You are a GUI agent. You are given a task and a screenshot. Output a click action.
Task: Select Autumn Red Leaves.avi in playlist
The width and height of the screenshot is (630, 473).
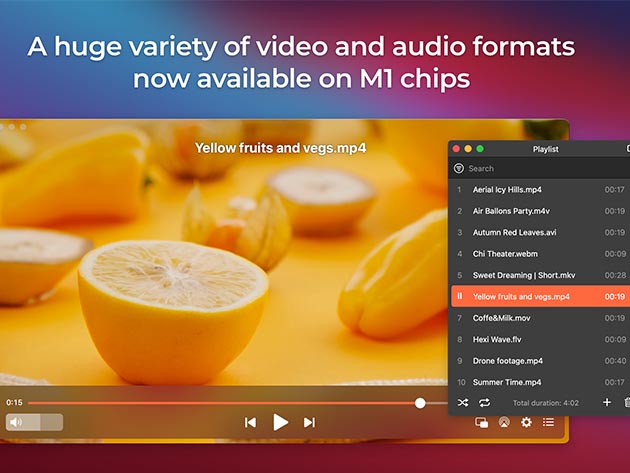click(x=539, y=232)
